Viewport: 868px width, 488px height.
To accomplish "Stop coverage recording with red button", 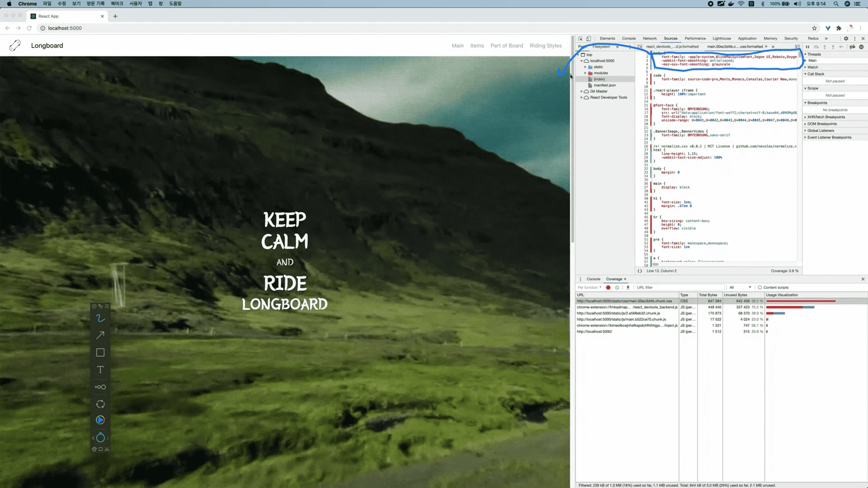I will click(x=608, y=287).
